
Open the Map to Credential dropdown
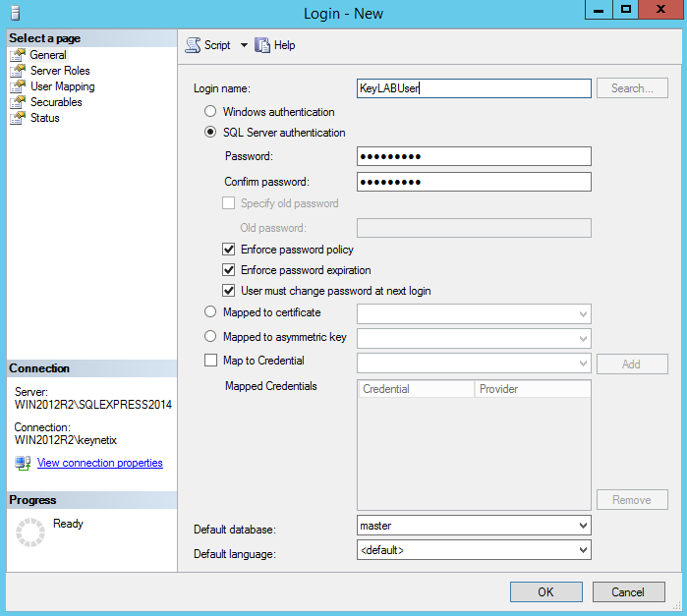(583, 364)
